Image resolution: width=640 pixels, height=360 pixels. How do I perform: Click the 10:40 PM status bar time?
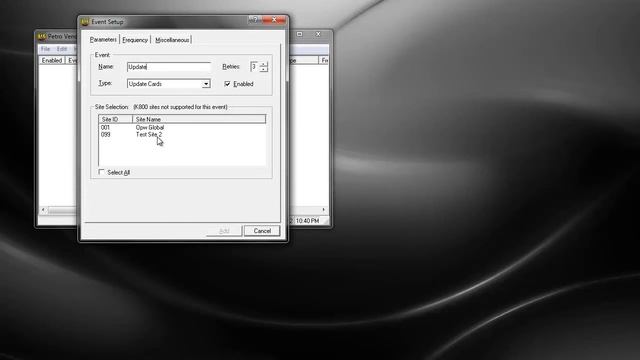tap(307, 221)
